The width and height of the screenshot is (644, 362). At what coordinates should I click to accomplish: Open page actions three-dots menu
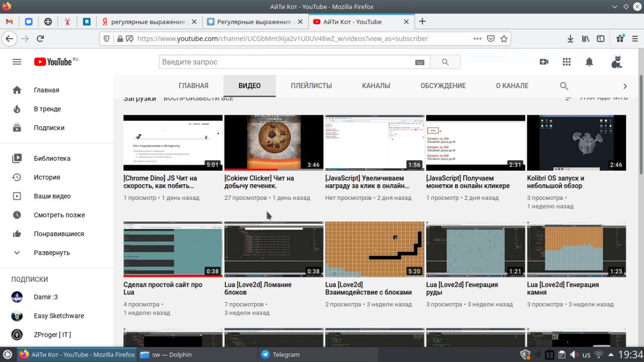(477, 38)
